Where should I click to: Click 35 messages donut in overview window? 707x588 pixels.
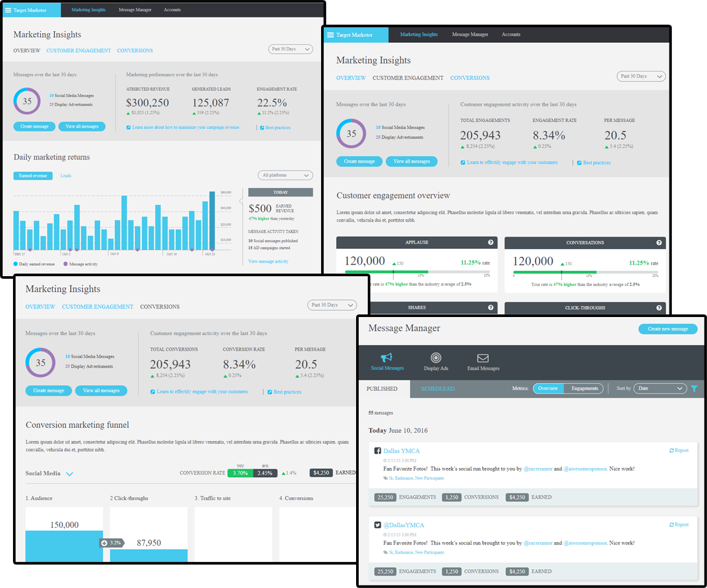[x=27, y=101]
